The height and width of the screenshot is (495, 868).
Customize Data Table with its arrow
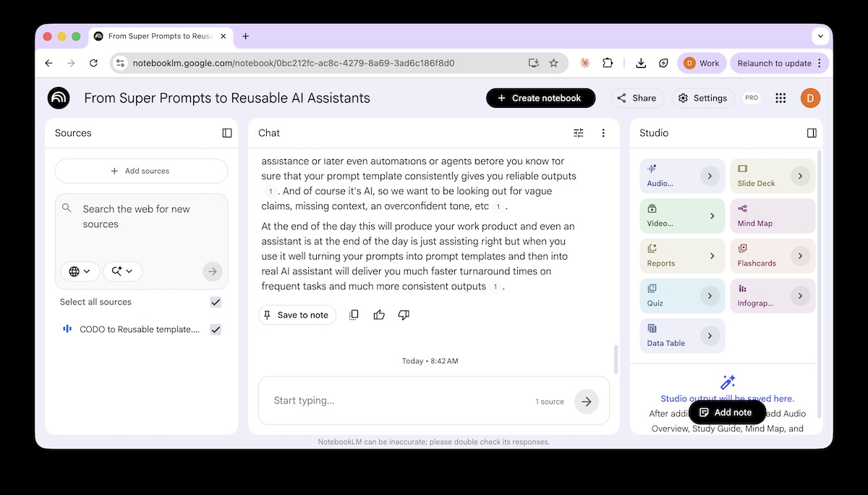tap(710, 335)
